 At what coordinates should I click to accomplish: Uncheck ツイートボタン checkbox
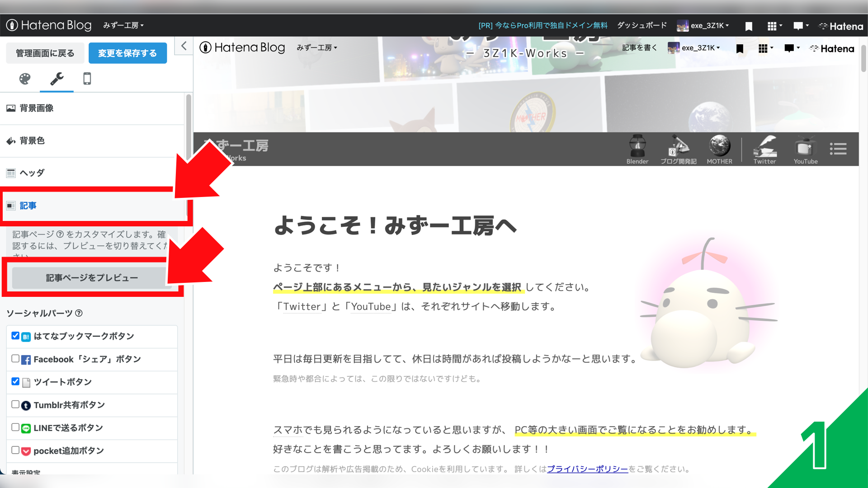pos(15,381)
